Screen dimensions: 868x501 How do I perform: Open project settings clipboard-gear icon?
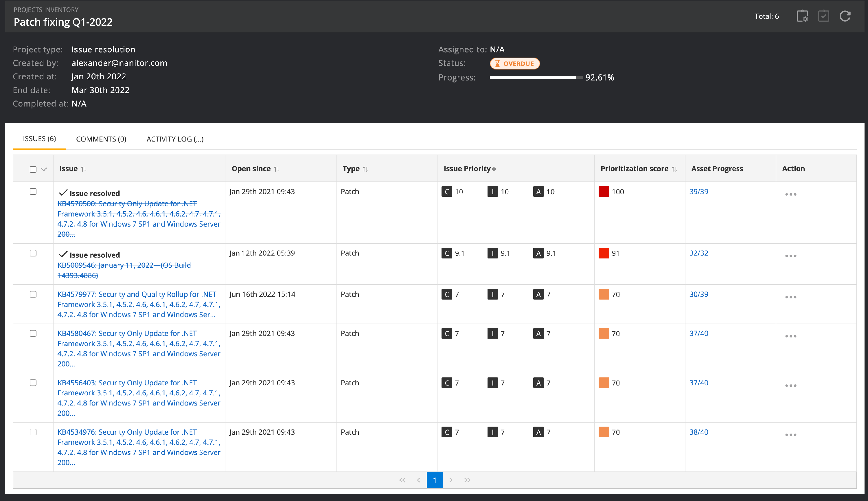(802, 16)
